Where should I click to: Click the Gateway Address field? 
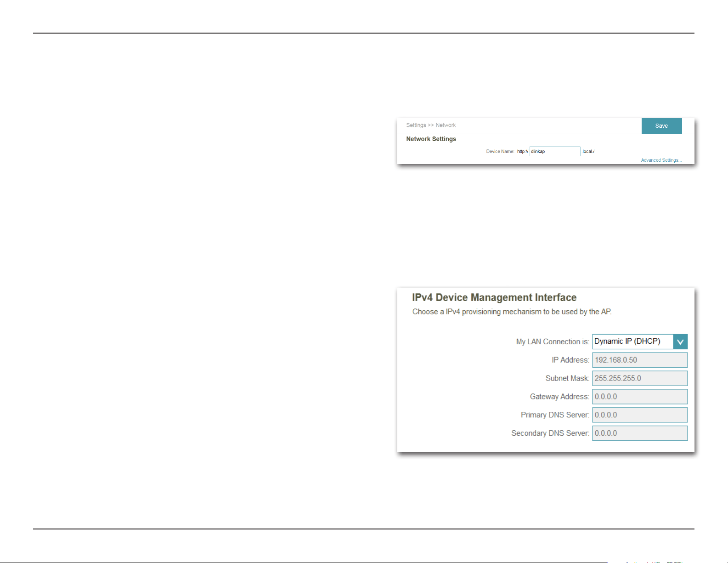coord(640,397)
